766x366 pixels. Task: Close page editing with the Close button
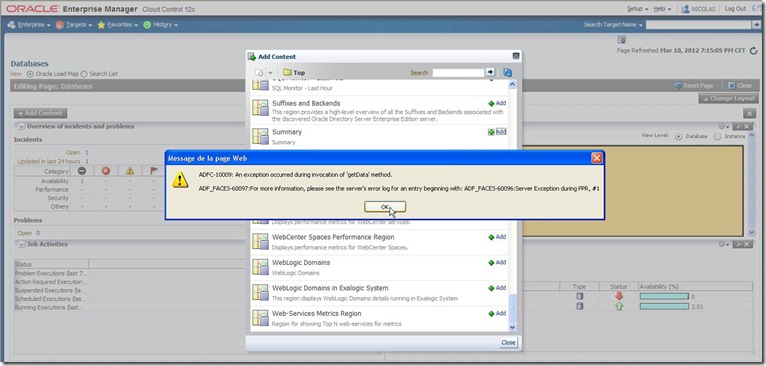(740, 86)
